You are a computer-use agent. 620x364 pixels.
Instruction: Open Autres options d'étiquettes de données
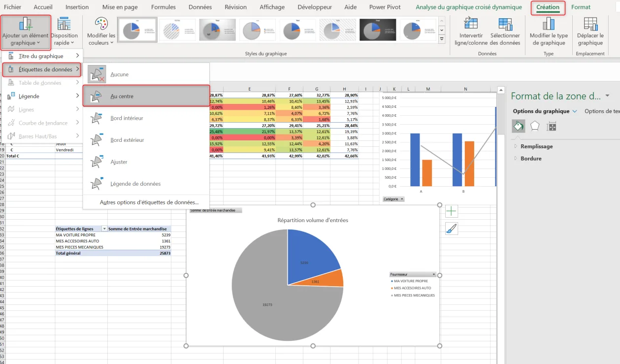(x=149, y=202)
